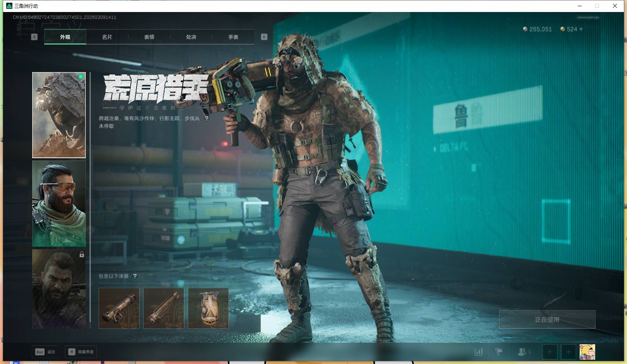Viewport: 627px width, 364px height.
Task: Click the CN UID text at top
Action: (64, 17)
